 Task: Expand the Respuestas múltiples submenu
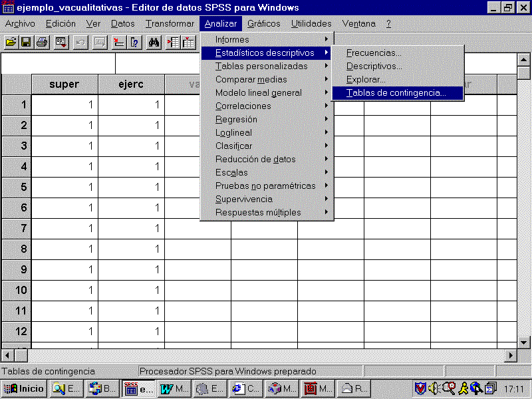point(267,212)
